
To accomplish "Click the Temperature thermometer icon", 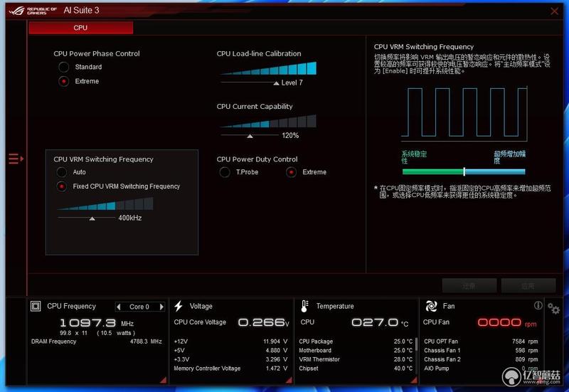I will [x=304, y=306].
